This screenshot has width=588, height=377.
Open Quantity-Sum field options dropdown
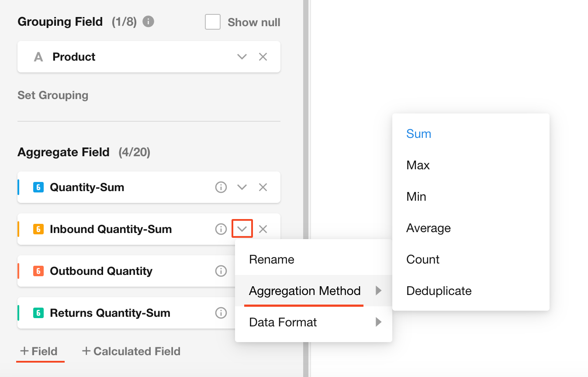tap(242, 187)
